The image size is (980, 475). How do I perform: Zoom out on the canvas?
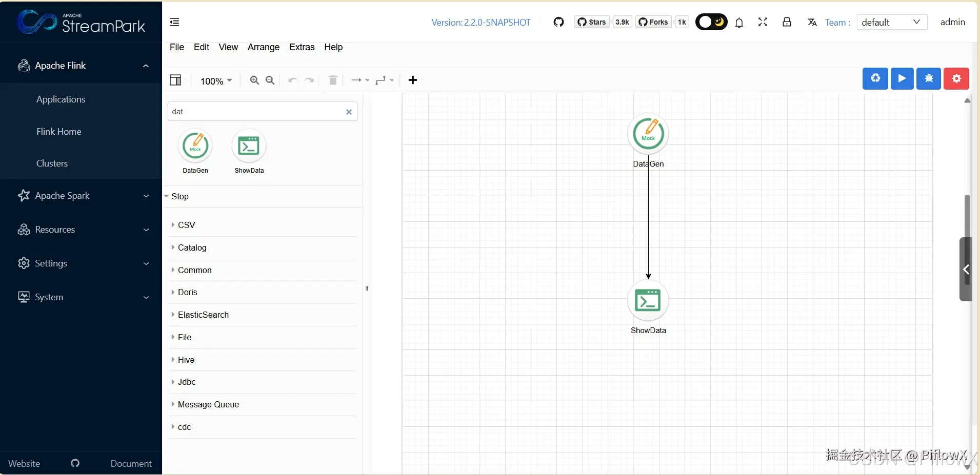pyautogui.click(x=270, y=80)
